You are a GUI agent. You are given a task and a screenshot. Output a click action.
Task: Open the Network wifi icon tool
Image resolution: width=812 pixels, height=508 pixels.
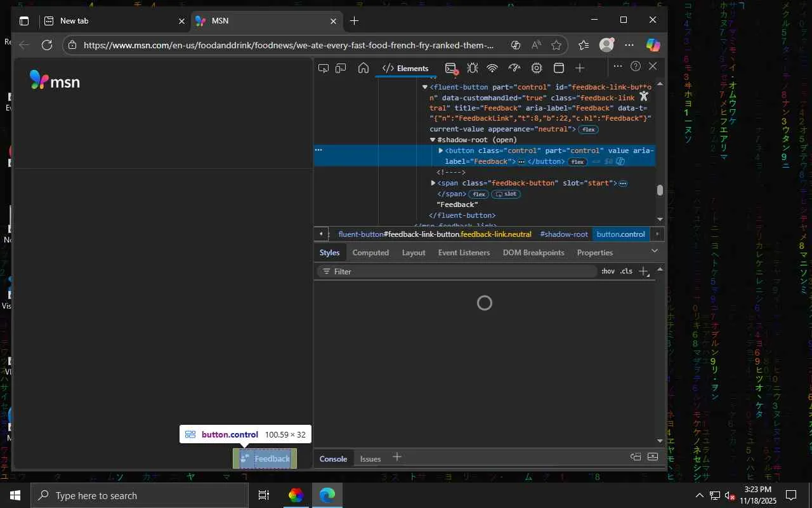point(492,68)
